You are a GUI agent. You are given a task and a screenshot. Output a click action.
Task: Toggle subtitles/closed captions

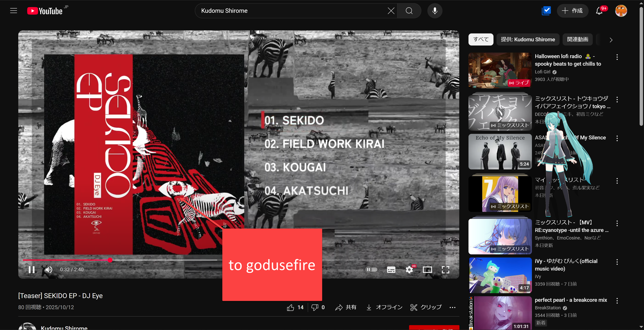pyautogui.click(x=391, y=269)
